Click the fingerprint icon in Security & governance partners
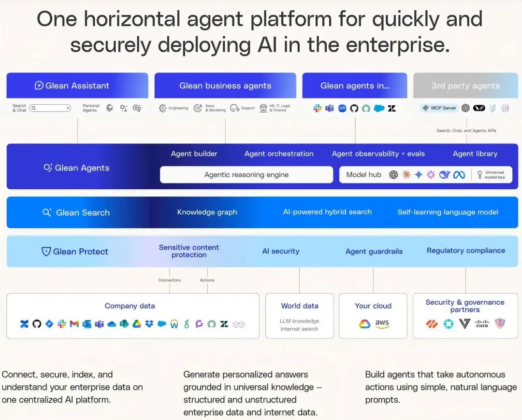522x420 pixels. click(x=500, y=323)
